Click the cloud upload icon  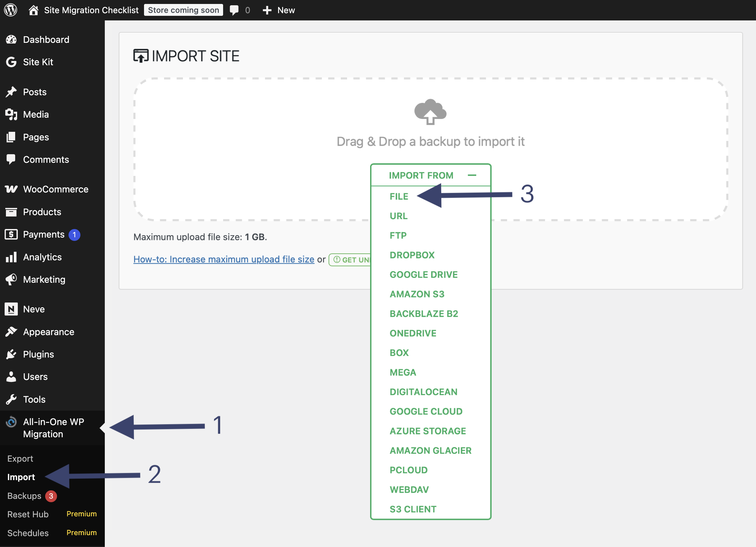430,112
